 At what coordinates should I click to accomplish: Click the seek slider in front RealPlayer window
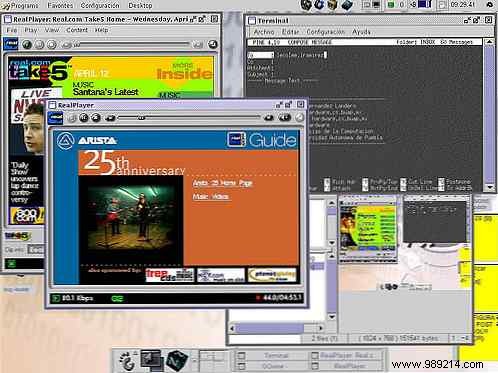[x=189, y=117]
